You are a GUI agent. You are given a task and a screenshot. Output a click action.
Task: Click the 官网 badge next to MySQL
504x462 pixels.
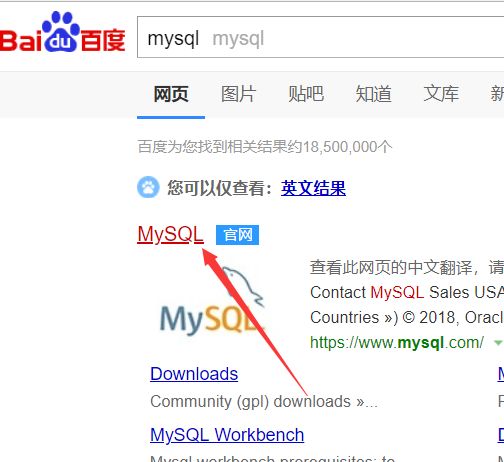coord(237,235)
